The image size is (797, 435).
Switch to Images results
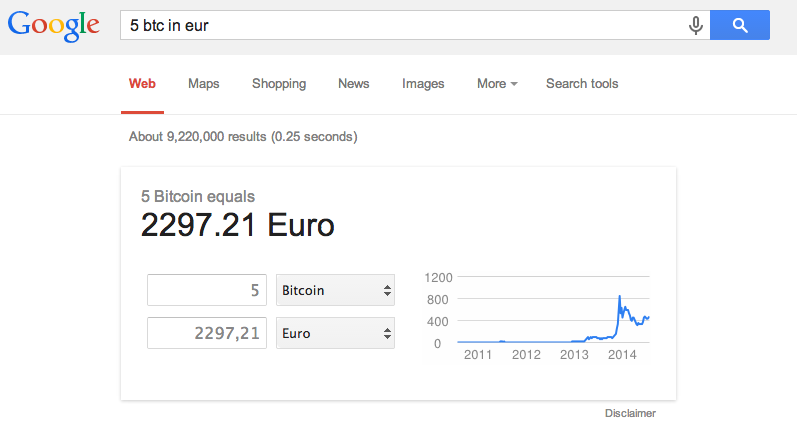coord(423,84)
